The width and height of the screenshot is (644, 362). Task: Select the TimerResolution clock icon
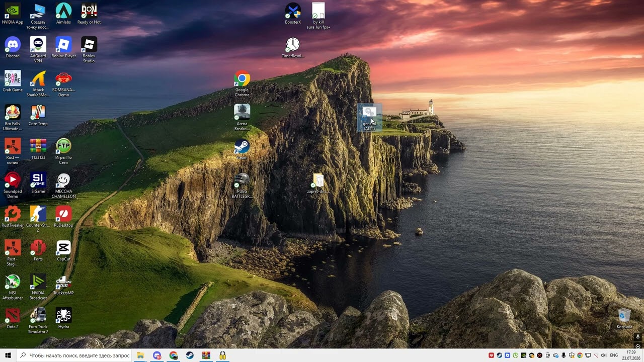[x=293, y=47]
